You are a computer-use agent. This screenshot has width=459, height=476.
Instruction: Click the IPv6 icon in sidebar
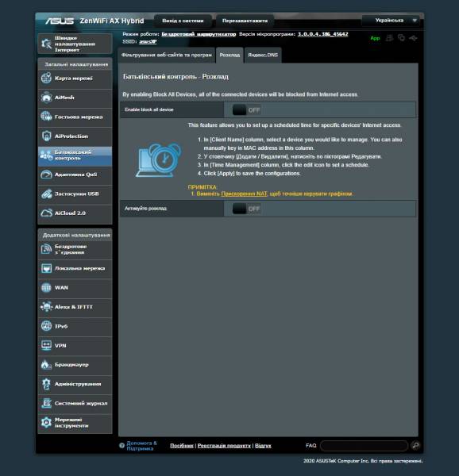click(47, 326)
